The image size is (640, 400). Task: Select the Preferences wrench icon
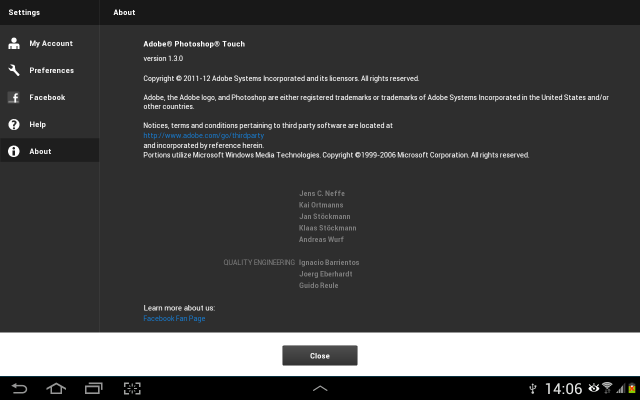tap(14, 70)
